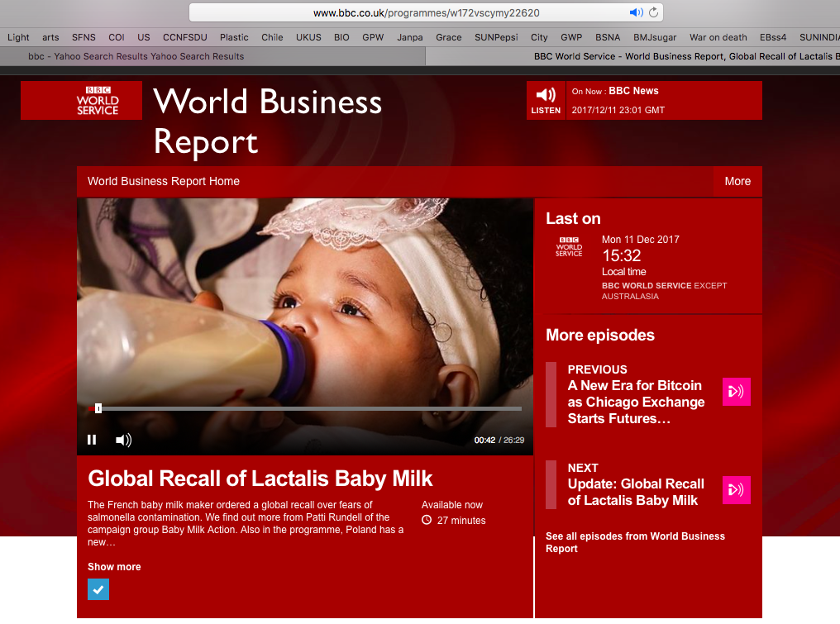Mute the player volume speaker icon
Viewport: 840px width, 624px height.
[x=123, y=440]
